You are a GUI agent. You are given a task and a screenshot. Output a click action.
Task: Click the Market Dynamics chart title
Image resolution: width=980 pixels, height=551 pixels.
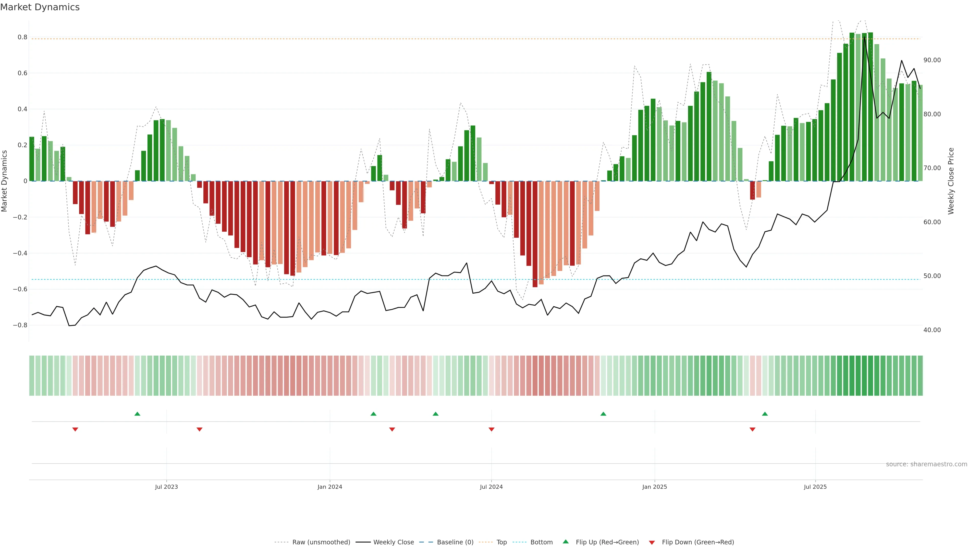click(x=40, y=7)
